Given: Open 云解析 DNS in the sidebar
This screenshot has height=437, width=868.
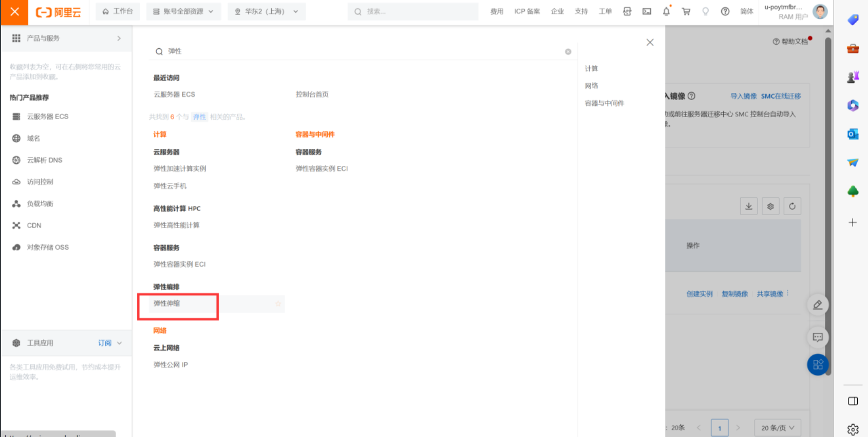Looking at the screenshot, I should click(45, 160).
